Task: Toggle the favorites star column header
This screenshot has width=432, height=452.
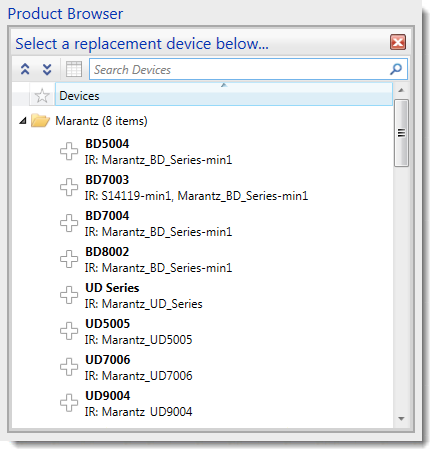Action: (x=42, y=96)
